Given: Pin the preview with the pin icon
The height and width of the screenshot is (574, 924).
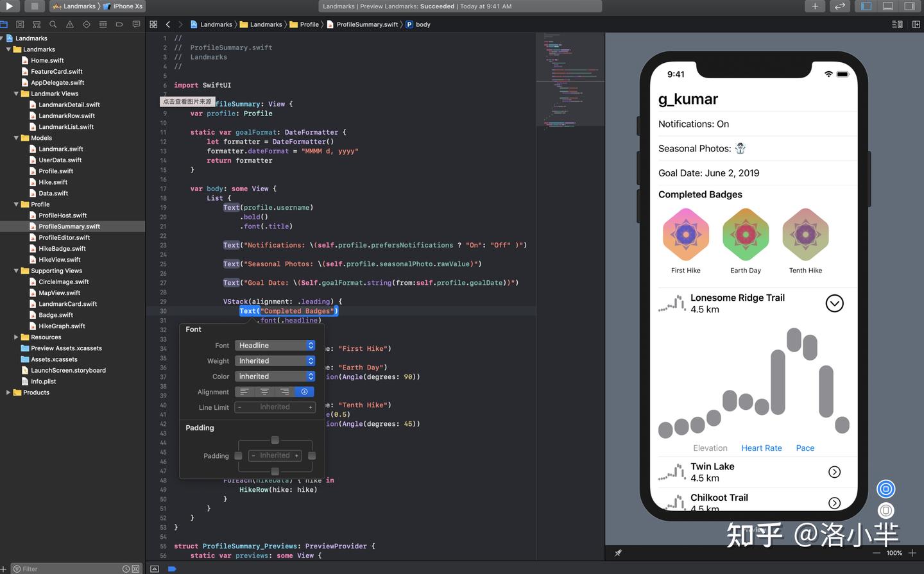Looking at the screenshot, I should (x=618, y=553).
